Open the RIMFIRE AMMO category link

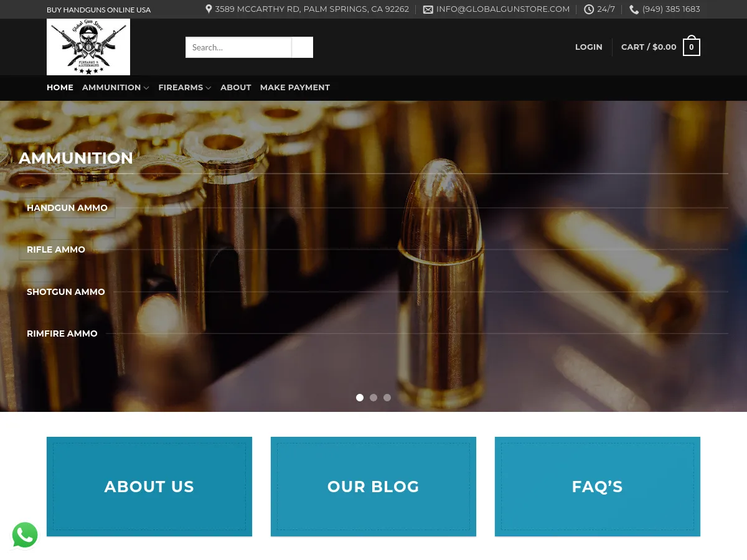coord(62,334)
